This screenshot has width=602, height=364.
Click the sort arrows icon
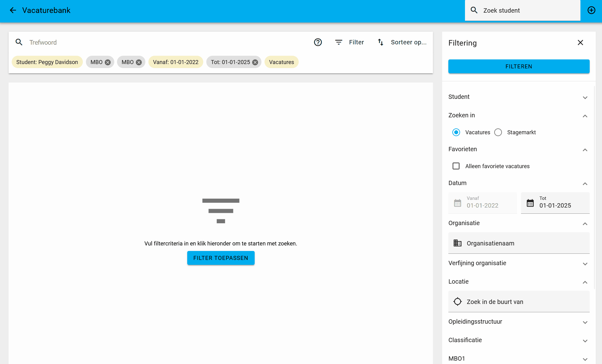[x=381, y=42]
